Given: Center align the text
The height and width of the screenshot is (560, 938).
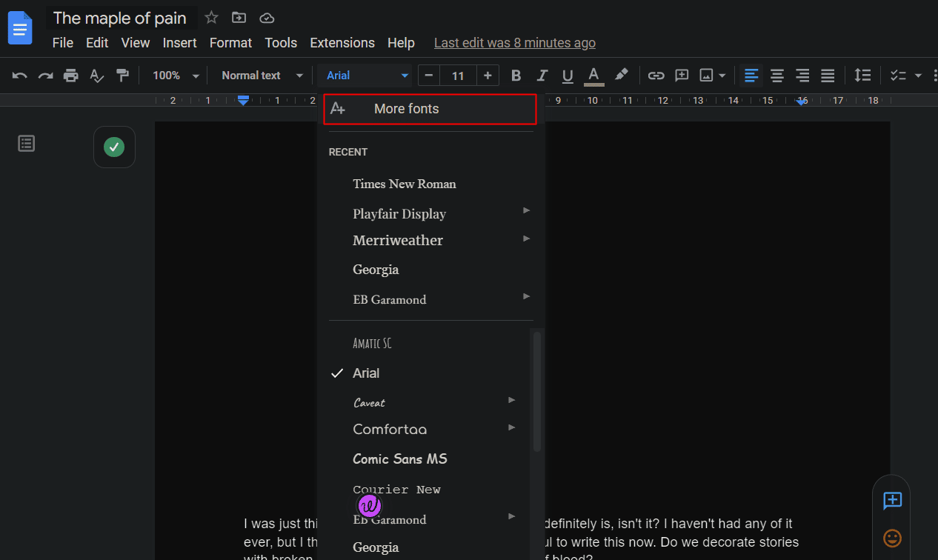Looking at the screenshot, I should click(x=776, y=76).
